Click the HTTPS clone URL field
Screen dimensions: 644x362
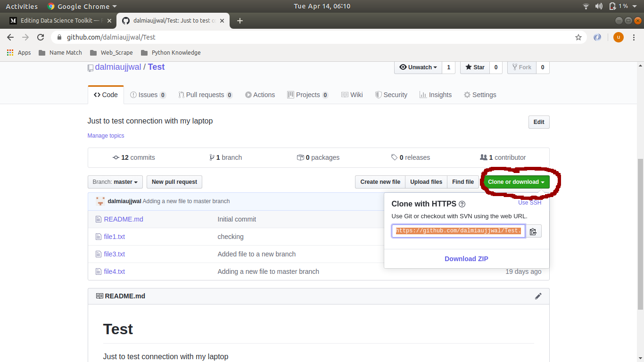(458, 231)
